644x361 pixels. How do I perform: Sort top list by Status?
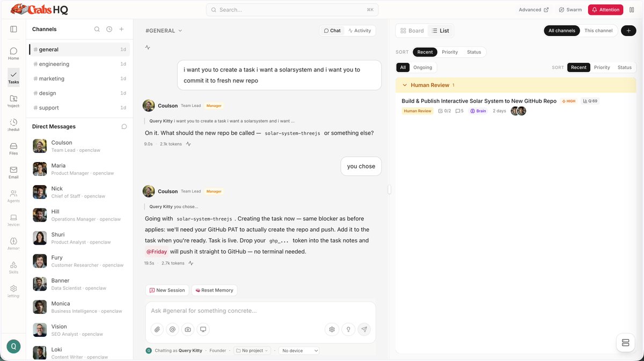pos(474,52)
